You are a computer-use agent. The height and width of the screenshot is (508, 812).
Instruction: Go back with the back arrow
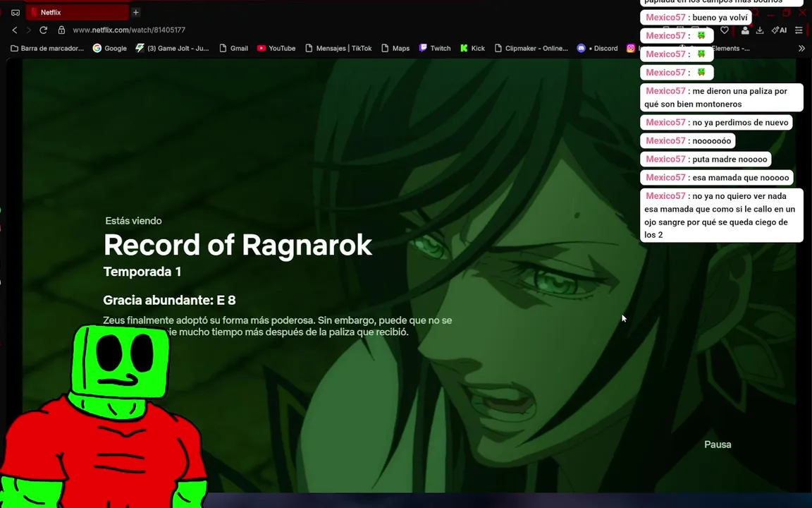point(15,30)
